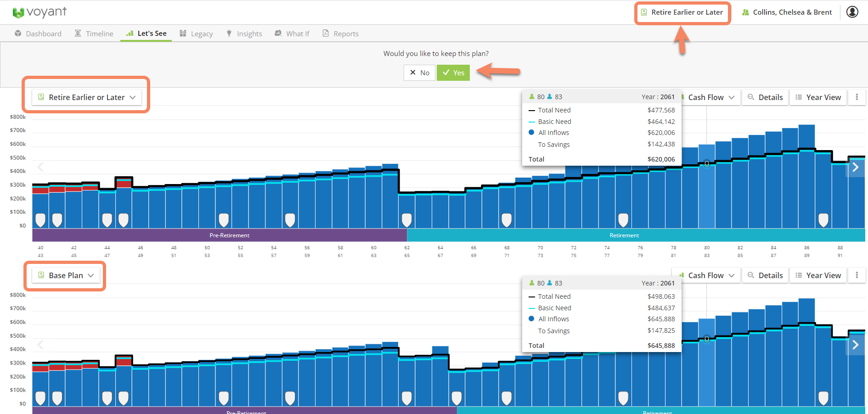The height and width of the screenshot is (414, 868).
Task: Go to the What If tab
Action: tap(292, 34)
